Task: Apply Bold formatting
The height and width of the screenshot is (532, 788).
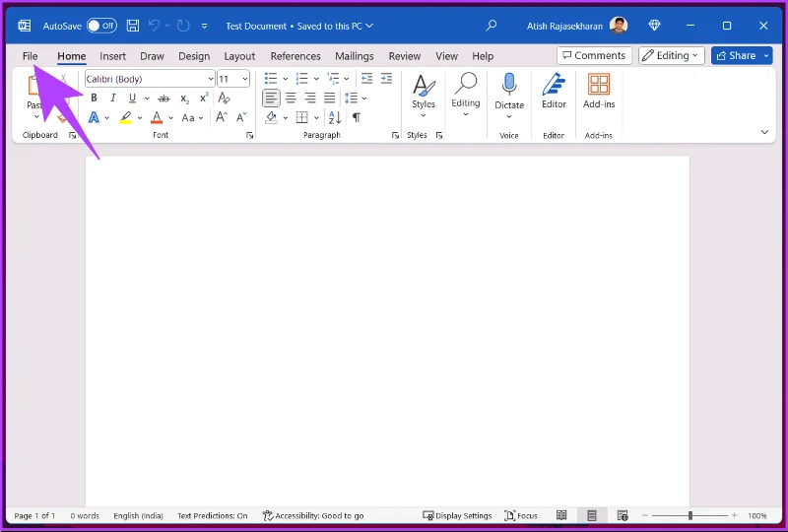Action: coord(94,99)
